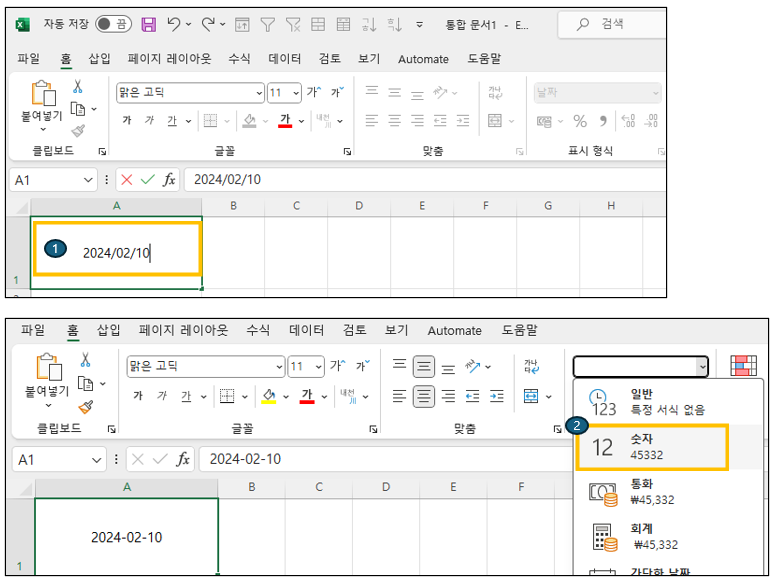Viewport: 775px width, 581px height.
Task: Open the 페이지 레이아웃 tab in the top window
Action: (170, 59)
